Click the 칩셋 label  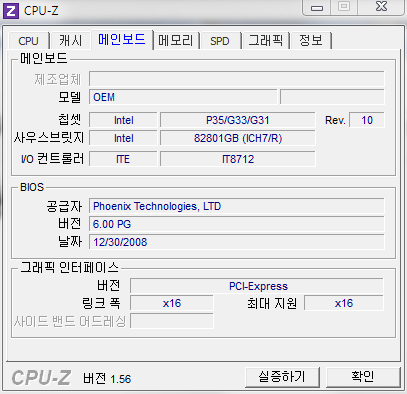point(70,119)
